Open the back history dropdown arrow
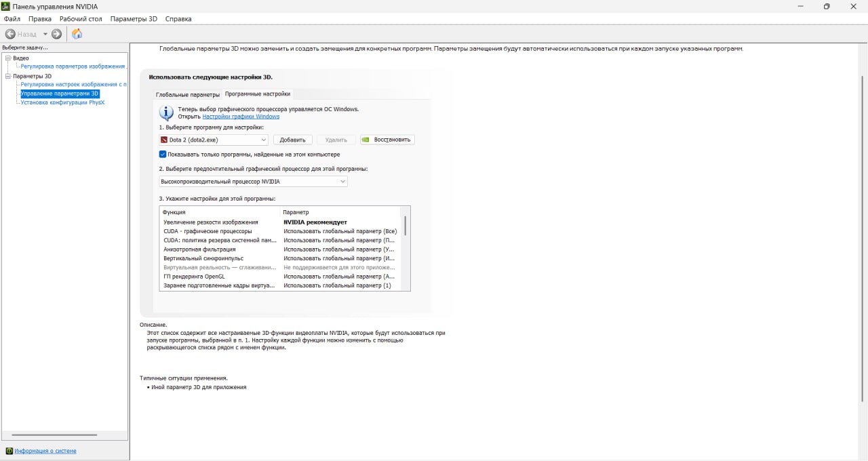 [x=45, y=34]
